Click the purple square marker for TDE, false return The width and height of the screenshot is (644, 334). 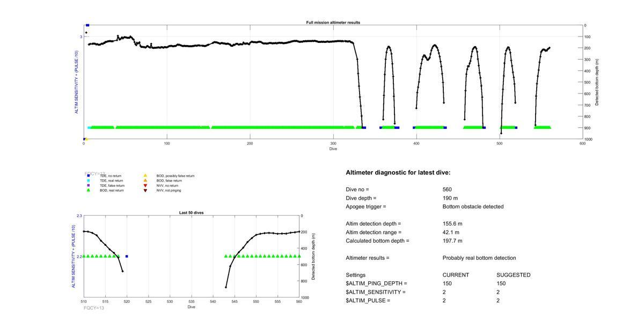89,185
